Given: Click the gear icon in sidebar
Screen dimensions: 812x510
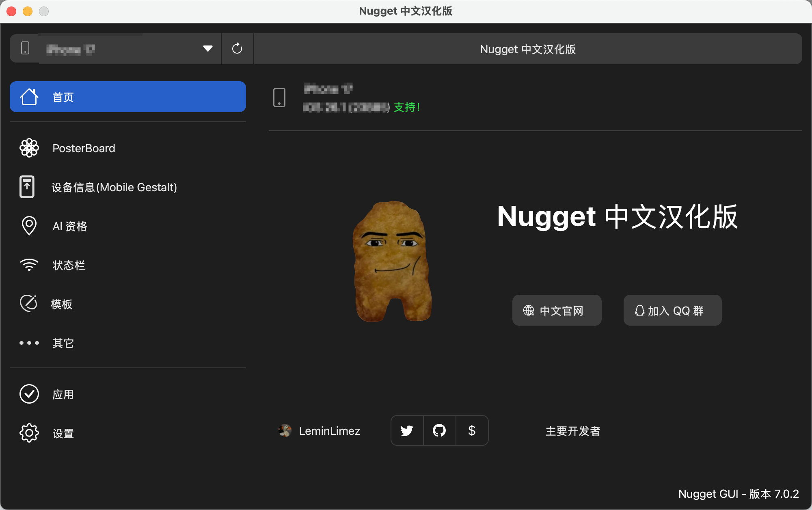Looking at the screenshot, I should (x=29, y=433).
